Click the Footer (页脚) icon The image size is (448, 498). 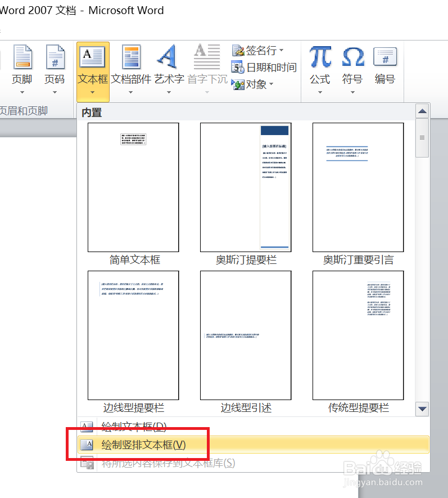[x=22, y=57]
